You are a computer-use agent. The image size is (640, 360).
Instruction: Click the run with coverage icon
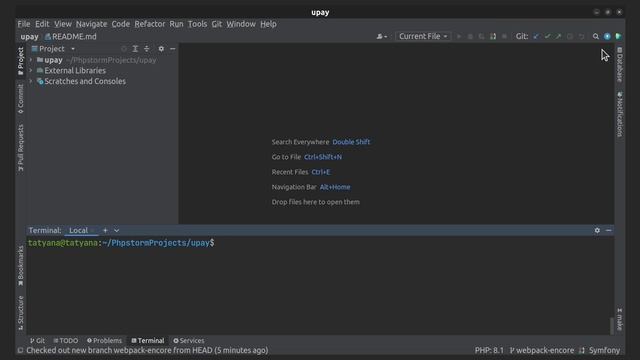point(482,36)
